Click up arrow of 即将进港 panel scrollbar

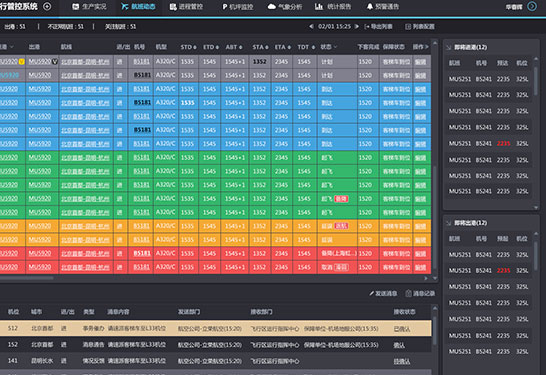(536, 59)
